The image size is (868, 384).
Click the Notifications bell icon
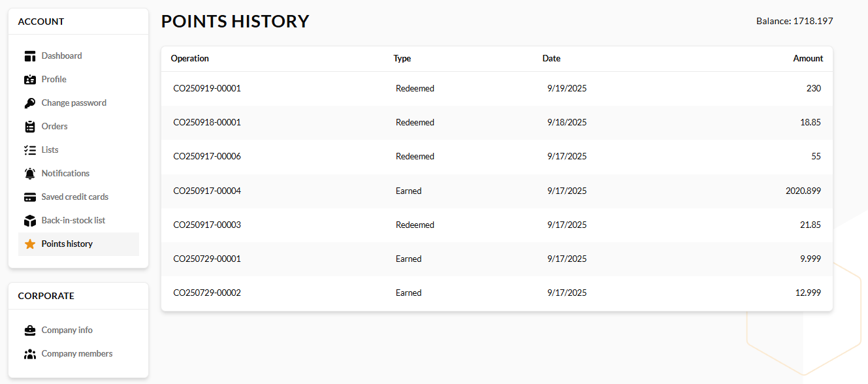click(29, 174)
